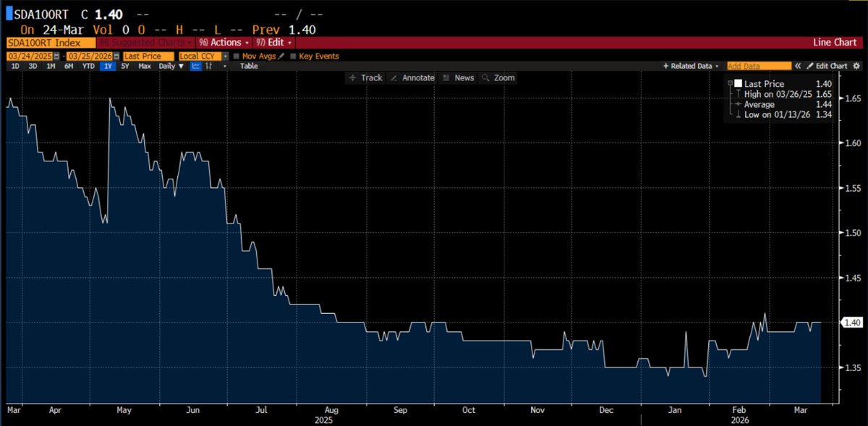Open the News overlay tool

[x=459, y=77]
